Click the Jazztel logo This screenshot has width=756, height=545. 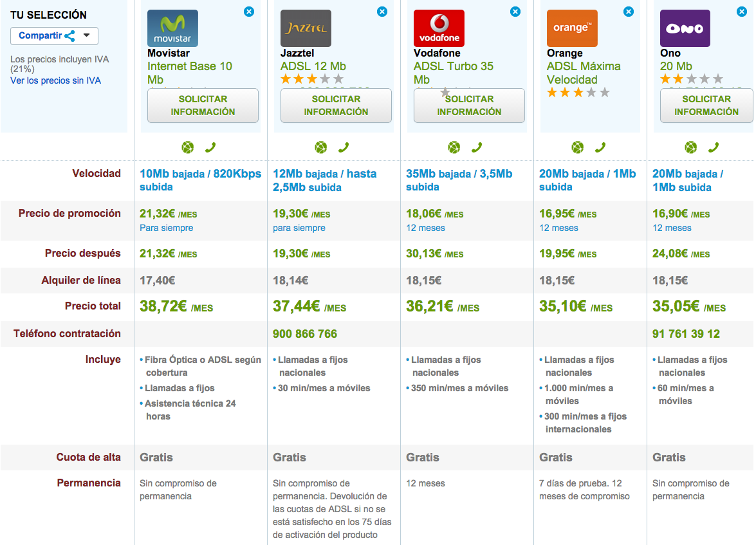(306, 28)
